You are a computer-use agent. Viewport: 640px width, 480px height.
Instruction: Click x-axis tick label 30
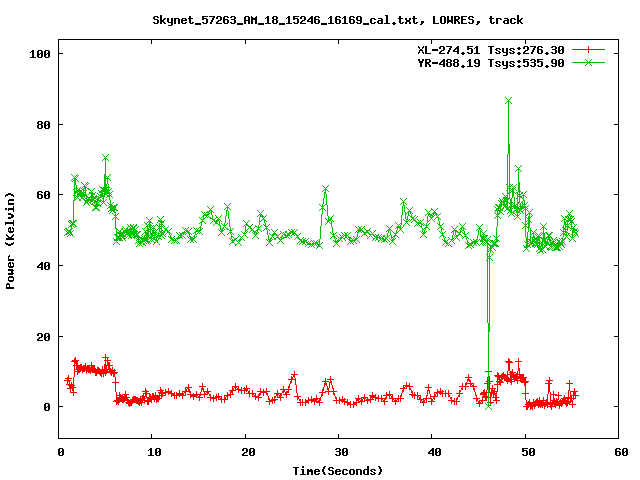click(341, 452)
